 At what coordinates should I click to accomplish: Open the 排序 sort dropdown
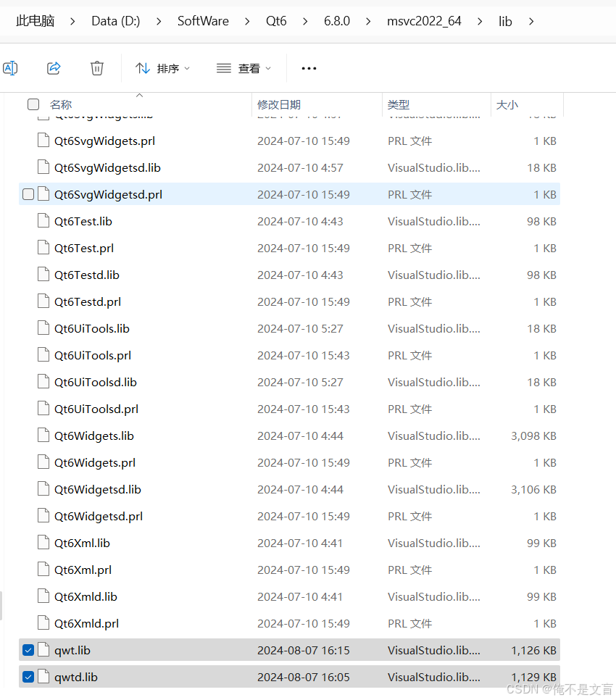pos(163,68)
